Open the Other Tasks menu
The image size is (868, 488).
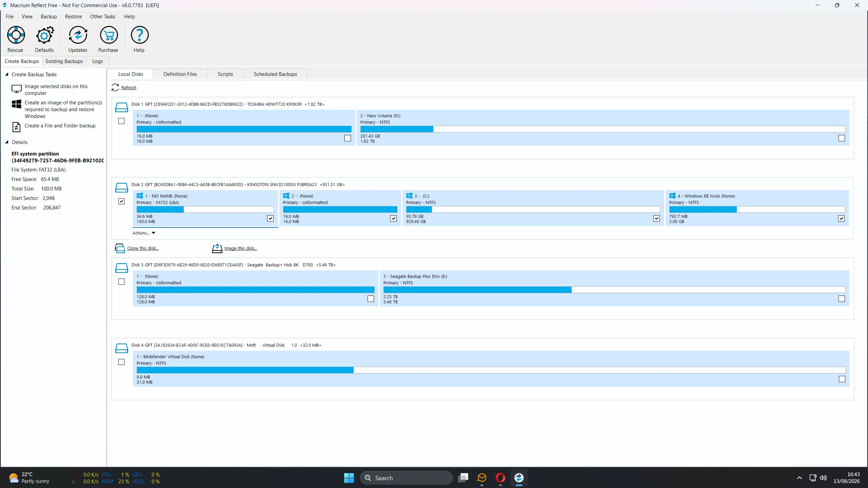(103, 16)
